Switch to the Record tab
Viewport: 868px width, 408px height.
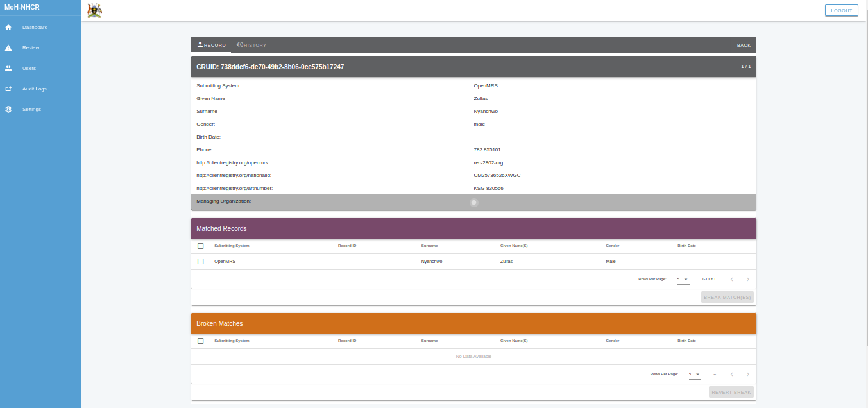point(211,45)
